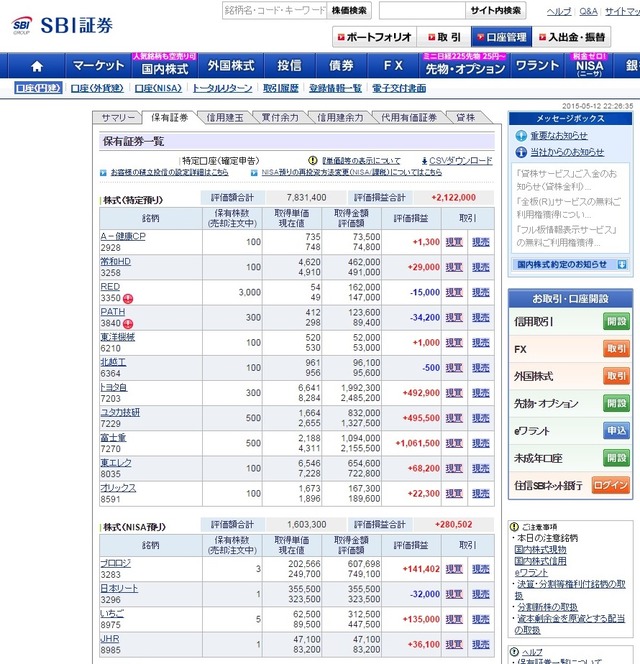Click the 現買 link for トヨタ自 7203
The image size is (640, 664).
[454, 393]
